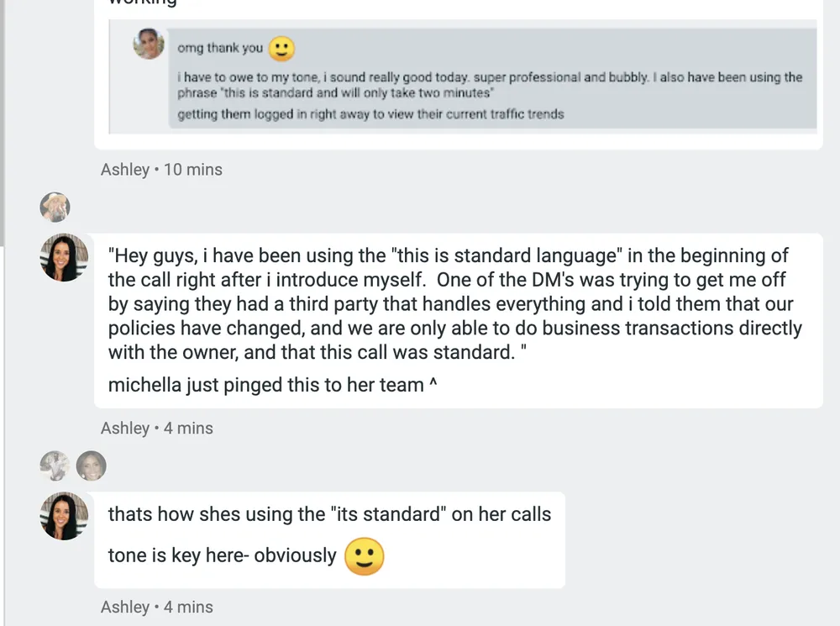The width and height of the screenshot is (840, 626).
Task: Select the "Hey guys, i have been using" message
Action: coord(454,303)
